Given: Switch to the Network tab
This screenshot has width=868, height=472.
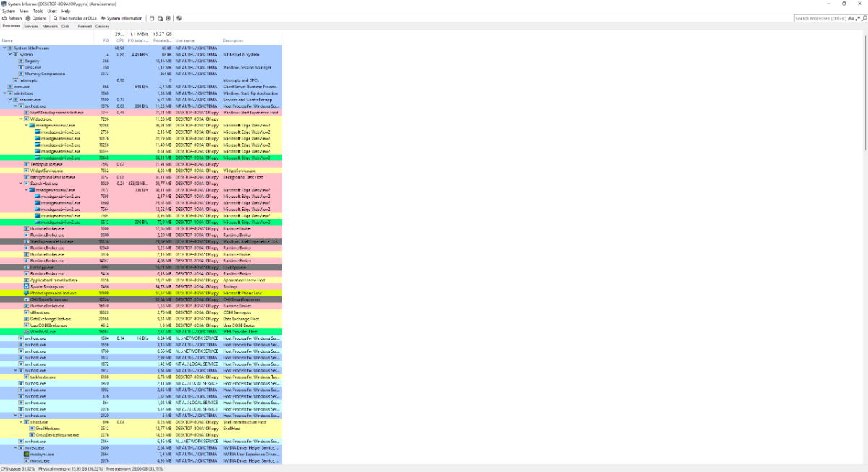Looking at the screenshot, I should (50, 26).
